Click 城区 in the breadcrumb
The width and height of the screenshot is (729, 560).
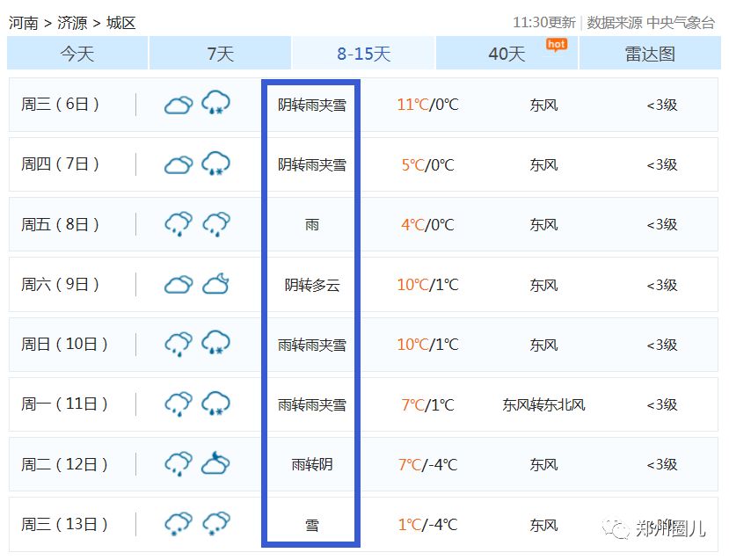[121, 23]
